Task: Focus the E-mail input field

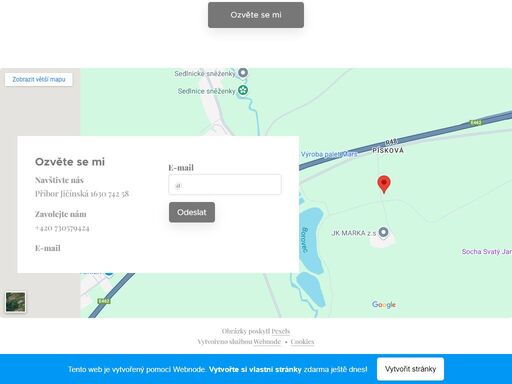Action: point(225,184)
